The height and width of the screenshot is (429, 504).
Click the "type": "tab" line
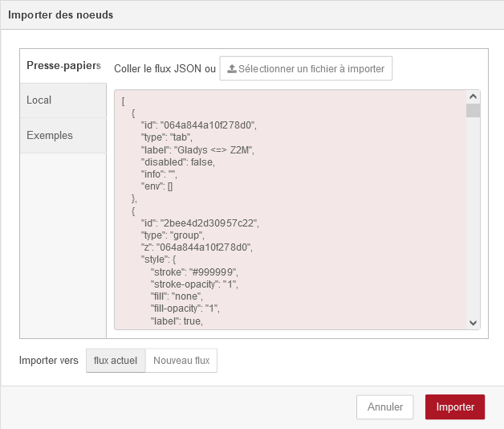[166, 137]
